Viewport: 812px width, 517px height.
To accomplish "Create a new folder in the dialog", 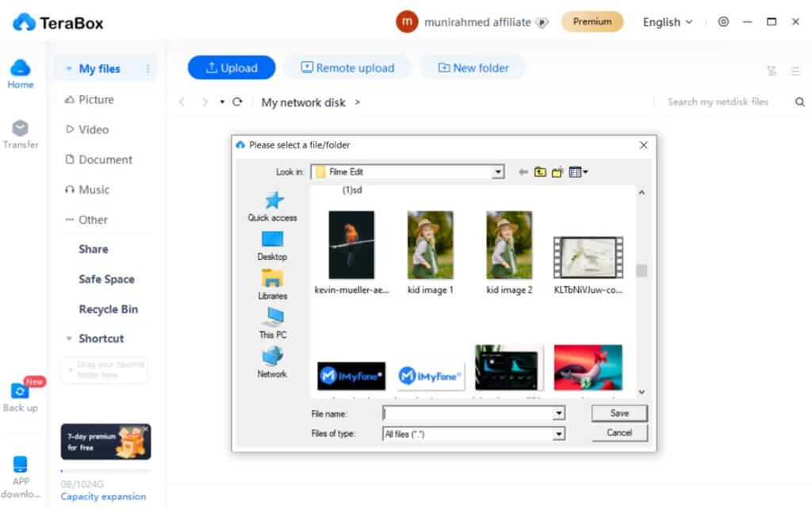I will coord(557,171).
